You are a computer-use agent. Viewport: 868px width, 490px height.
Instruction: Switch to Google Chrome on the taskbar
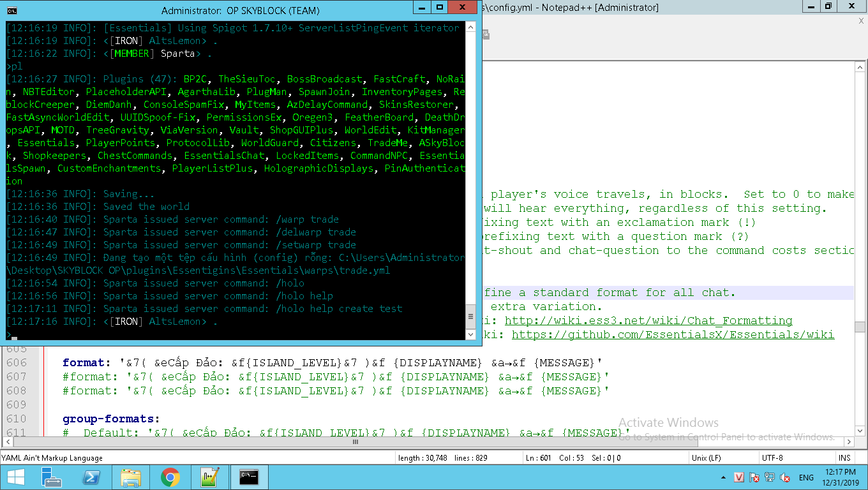170,477
